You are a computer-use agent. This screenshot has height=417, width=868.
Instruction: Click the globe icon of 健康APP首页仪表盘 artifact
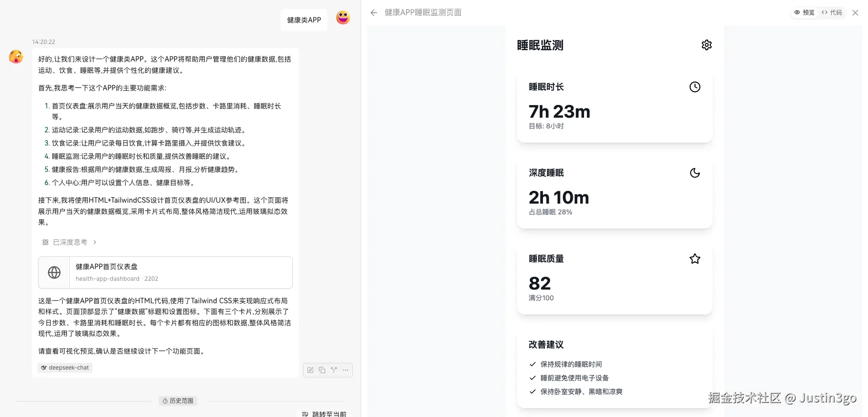click(x=54, y=272)
